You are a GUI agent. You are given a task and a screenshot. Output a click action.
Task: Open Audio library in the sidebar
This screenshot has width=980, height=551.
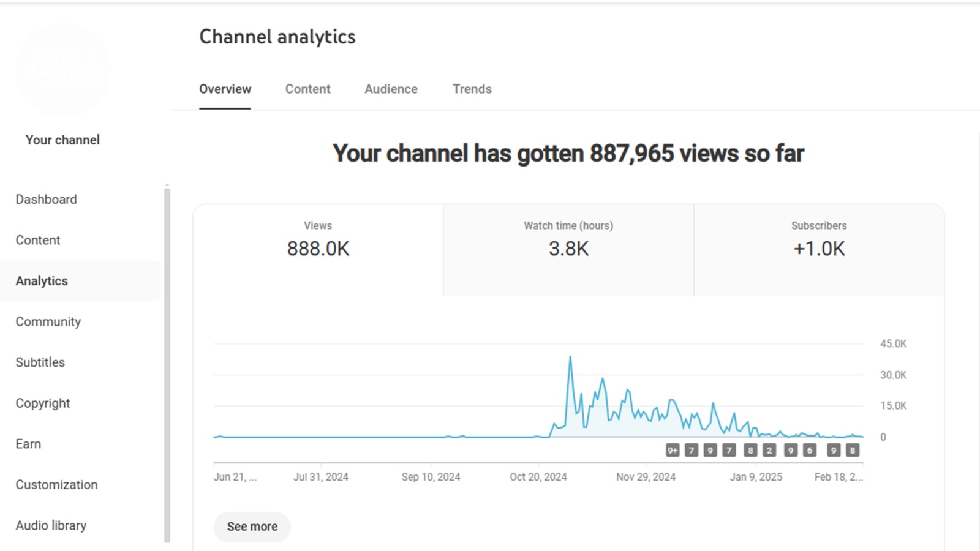pyautogui.click(x=51, y=525)
